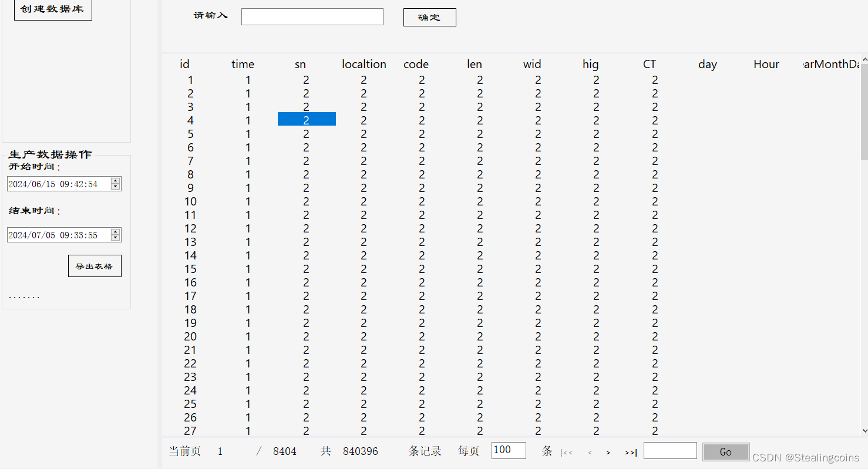Click the up arrow of 结束时间 spinner
The image size is (868, 469).
tap(116, 231)
